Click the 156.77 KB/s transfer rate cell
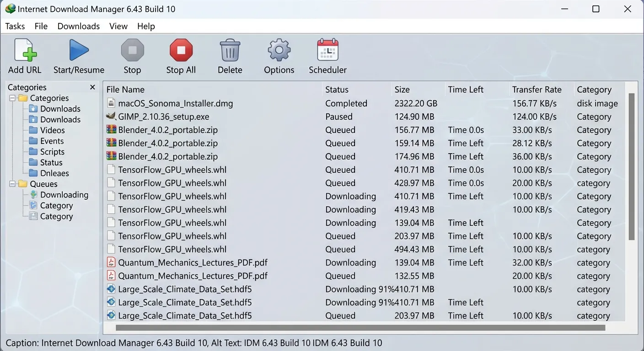Screen dimensions: 644x351 coord(534,103)
